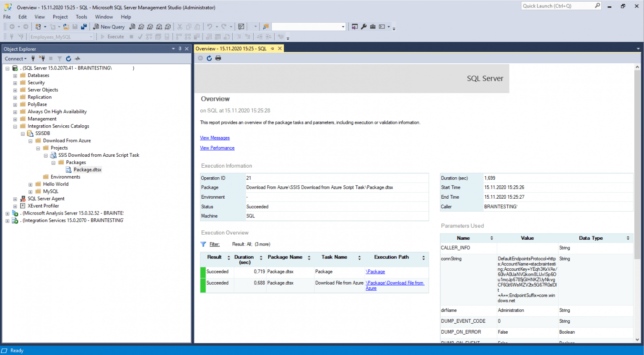Create a new MDX query
This screenshot has height=355, width=644.
tap(141, 26)
